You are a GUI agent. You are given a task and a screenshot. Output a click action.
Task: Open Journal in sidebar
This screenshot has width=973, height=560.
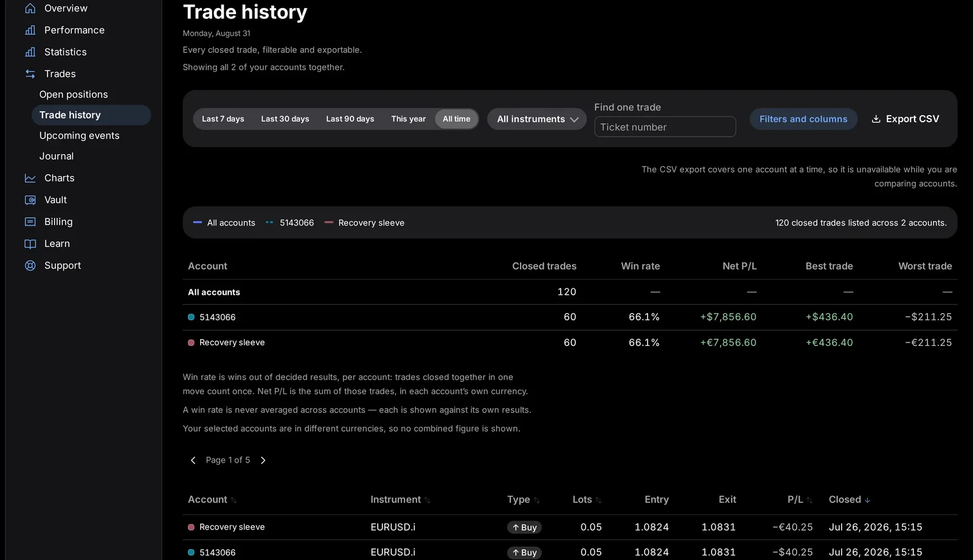pos(57,157)
